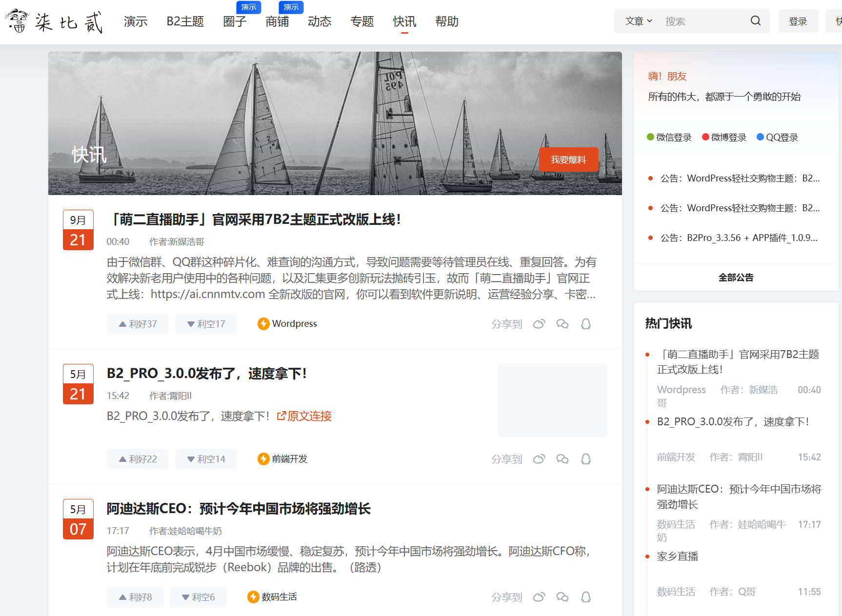The width and height of the screenshot is (842, 616).
Task: Click the search magnifier icon
Action: pos(755,21)
